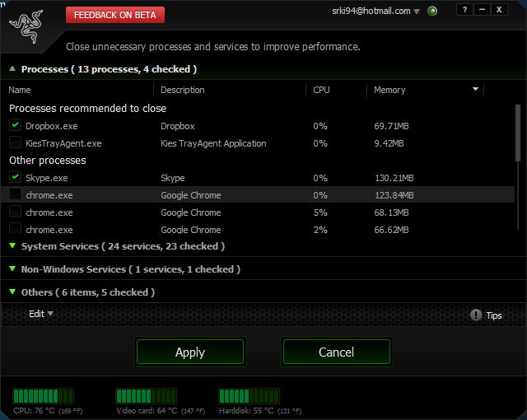Expand the System Services section

[12, 245]
